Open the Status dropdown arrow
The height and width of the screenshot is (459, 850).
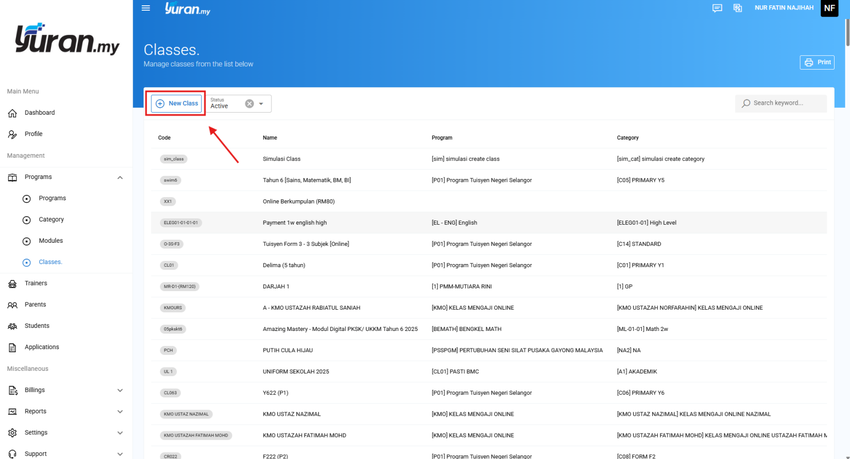(261, 104)
